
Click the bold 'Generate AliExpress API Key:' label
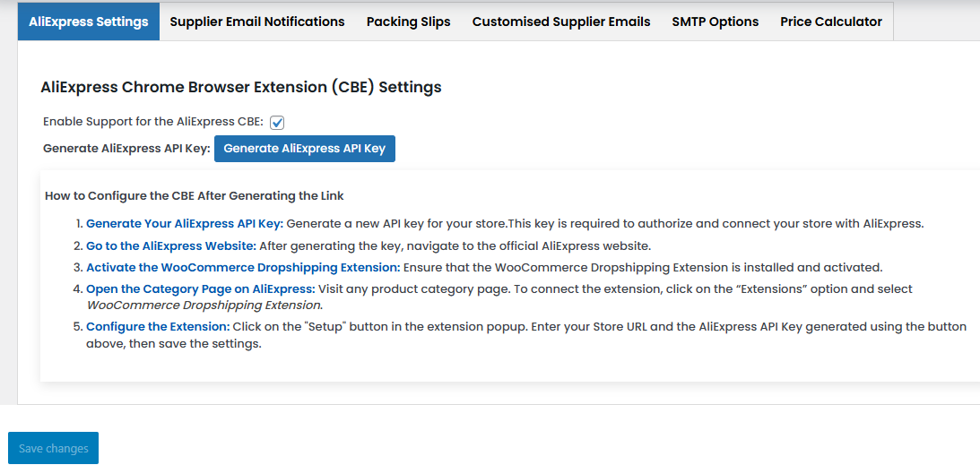coord(126,149)
